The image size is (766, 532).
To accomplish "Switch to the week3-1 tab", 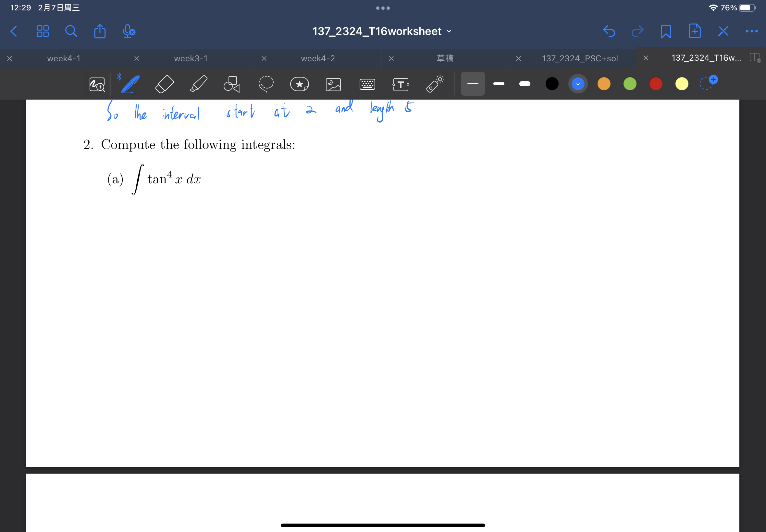I will [191, 58].
